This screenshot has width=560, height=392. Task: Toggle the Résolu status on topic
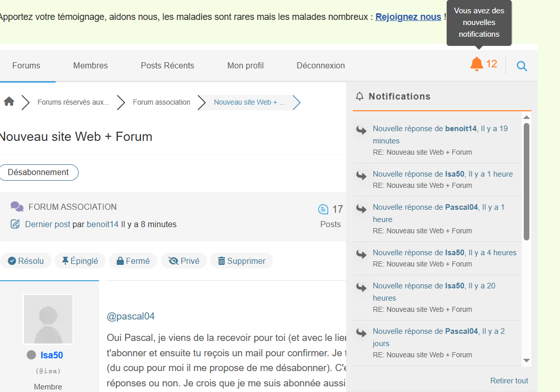26,261
